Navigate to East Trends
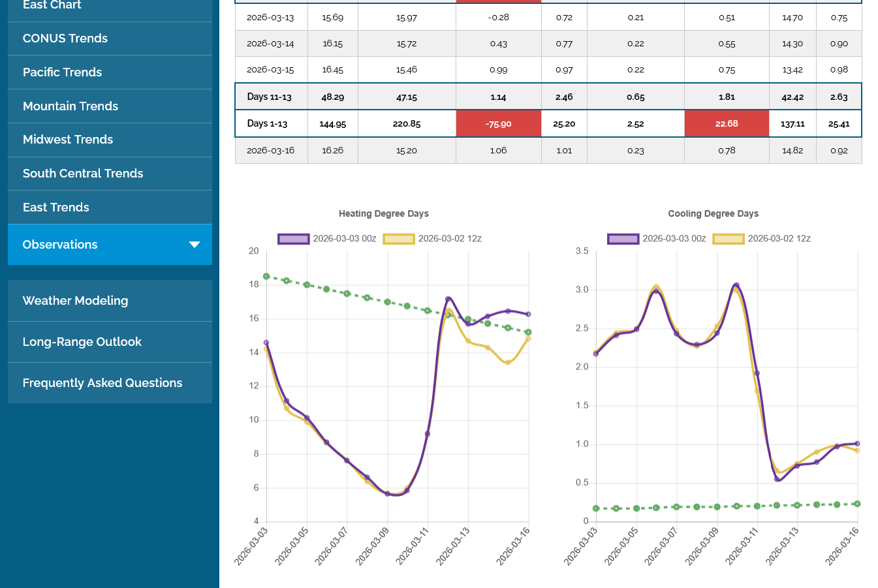Viewport: 878px width, 588px height. (x=56, y=208)
